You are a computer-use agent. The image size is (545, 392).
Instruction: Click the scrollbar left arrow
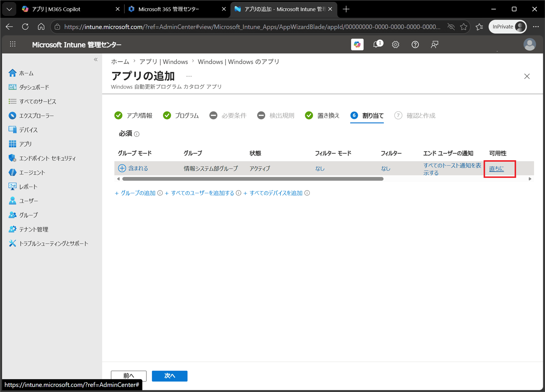click(x=118, y=179)
